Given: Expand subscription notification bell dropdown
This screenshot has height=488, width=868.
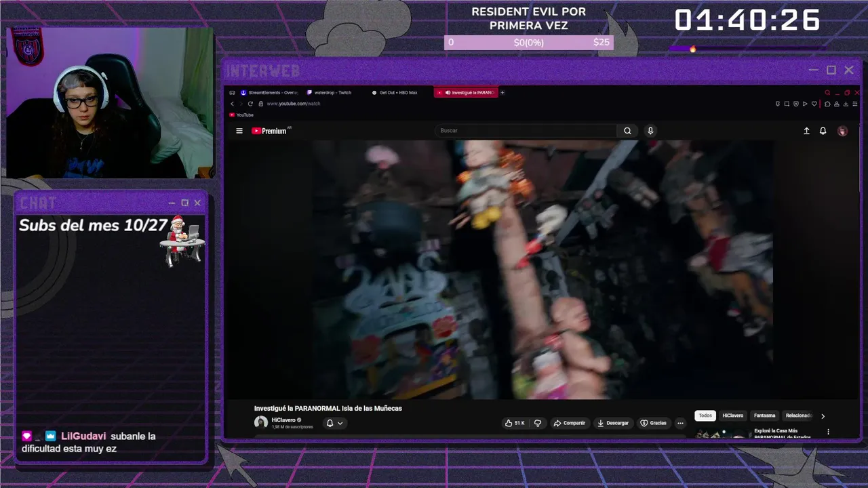Looking at the screenshot, I should click(x=334, y=423).
